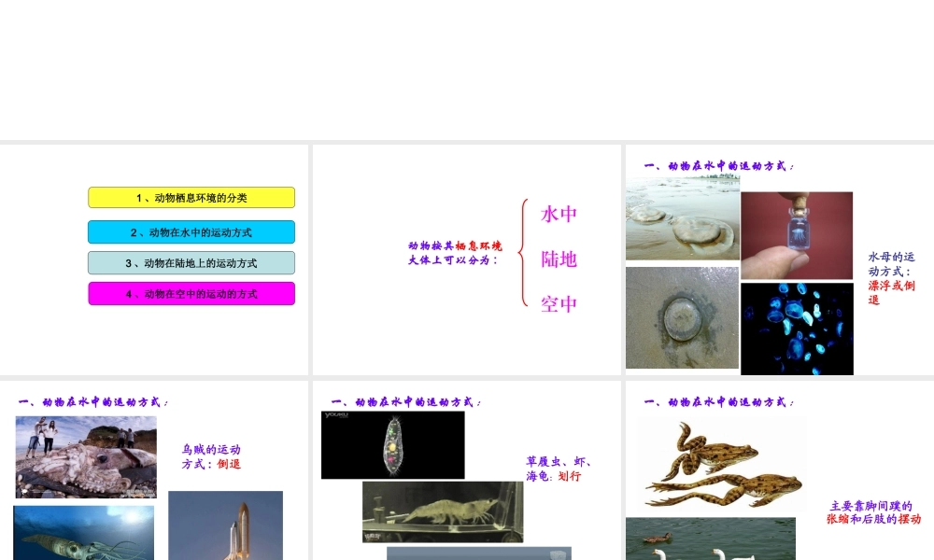
Task: Click the text 大体上可以分为：
Action: pos(453,260)
